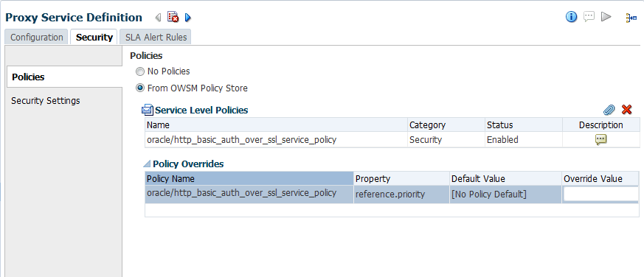Open the Security tab
This screenshot has height=277, width=644.
(x=94, y=38)
